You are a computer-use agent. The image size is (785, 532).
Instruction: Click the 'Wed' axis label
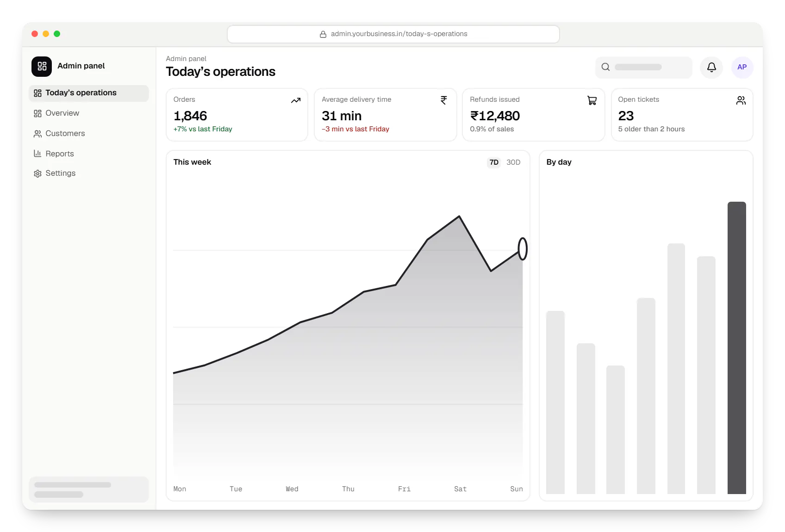click(x=292, y=489)
